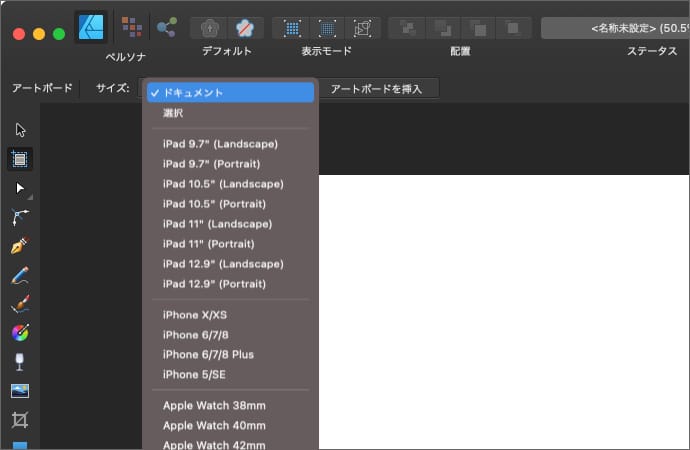Switch to the Designer persona
Image resolution: width=690 pixels, height=450 pixels.
coord(92,26)
